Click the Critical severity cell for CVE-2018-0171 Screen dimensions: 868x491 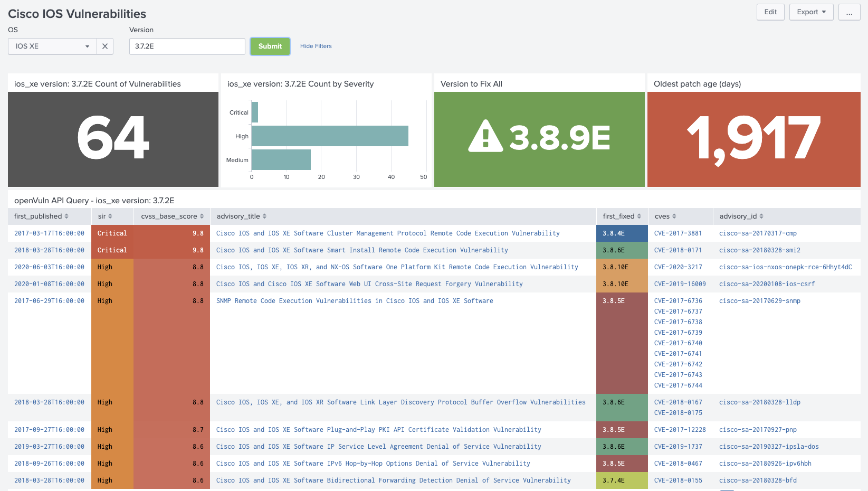pos(112,250)
